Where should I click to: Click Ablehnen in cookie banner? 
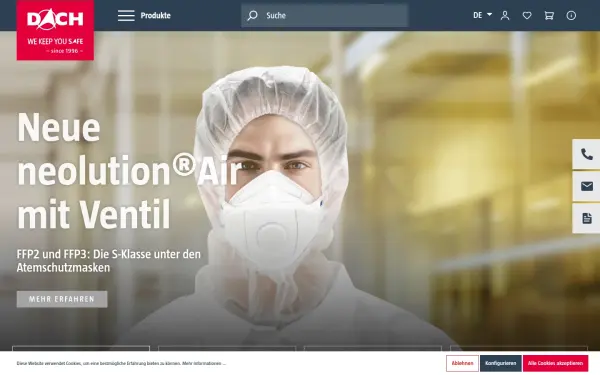pyautogui.click(x=462, y=363)
